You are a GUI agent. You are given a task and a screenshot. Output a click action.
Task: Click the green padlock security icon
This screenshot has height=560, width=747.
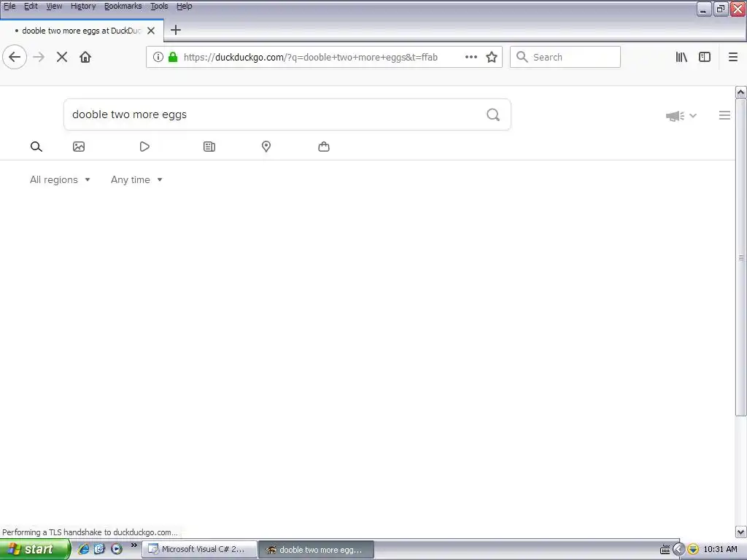point(173,57)
